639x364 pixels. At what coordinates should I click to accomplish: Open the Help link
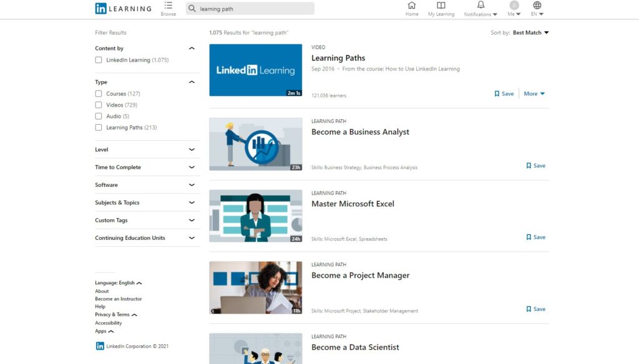pos(100,307)
